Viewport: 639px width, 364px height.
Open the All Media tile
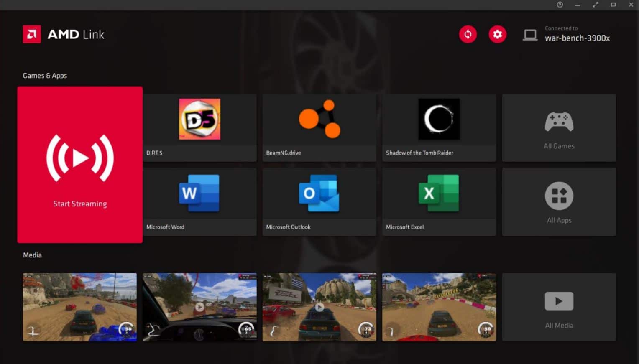click(x=559, y=307)
